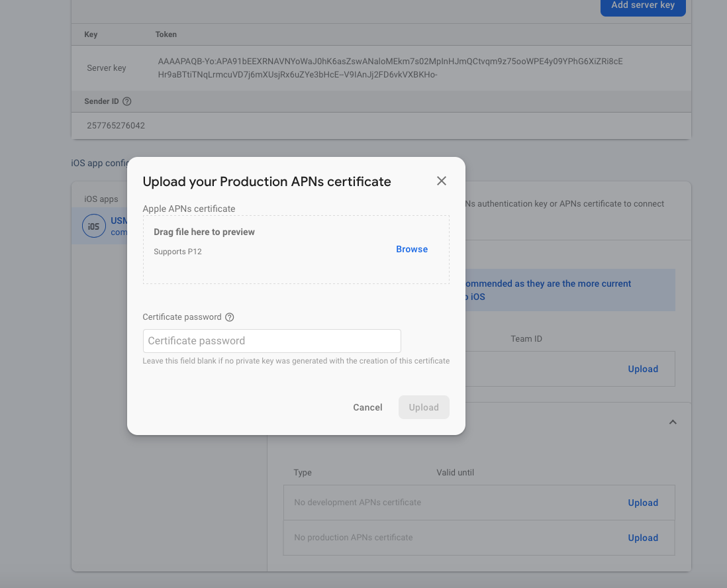Viewport: 727px width, 588px height.
Task: Click Browse to choose a P12 file
Action: click(x=412, y=249)
